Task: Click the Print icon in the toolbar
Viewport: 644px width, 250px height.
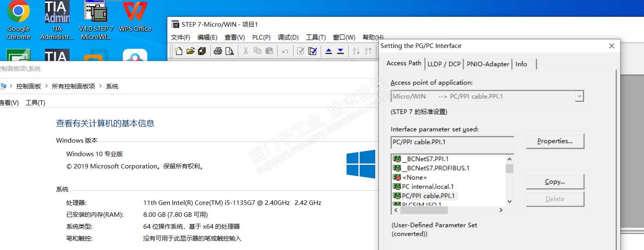Action: [x=218, y=51]
